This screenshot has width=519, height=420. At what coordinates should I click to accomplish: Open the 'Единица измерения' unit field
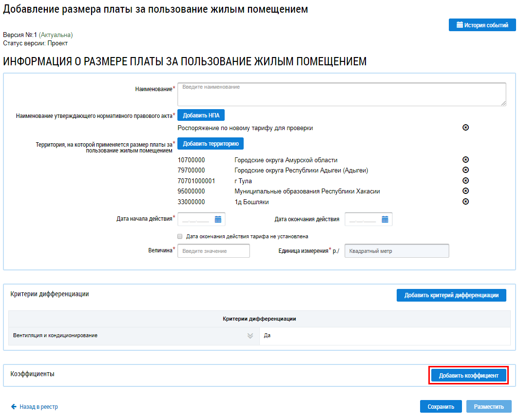(396, 251)
